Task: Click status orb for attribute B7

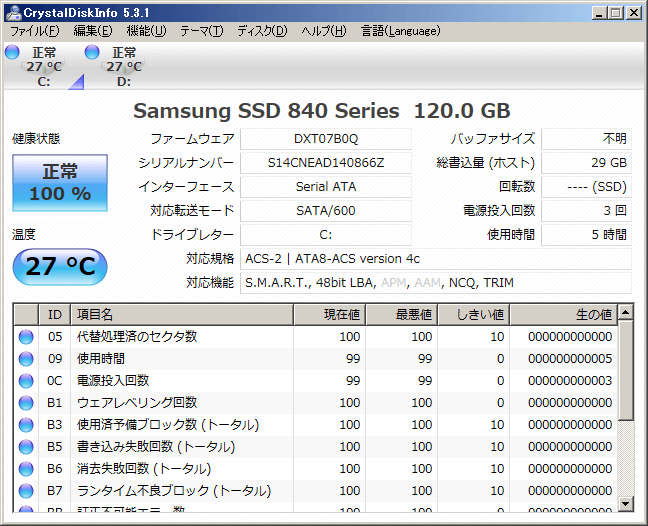Action: tap(26, 491)
